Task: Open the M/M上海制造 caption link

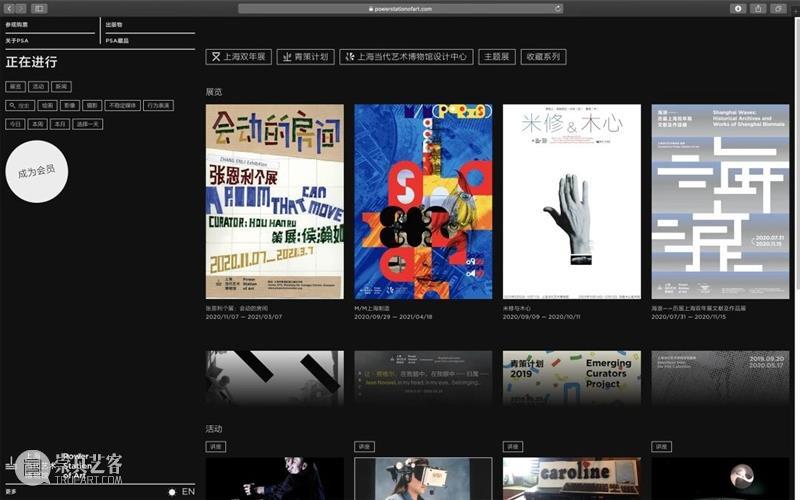Action: coord(372,308)
